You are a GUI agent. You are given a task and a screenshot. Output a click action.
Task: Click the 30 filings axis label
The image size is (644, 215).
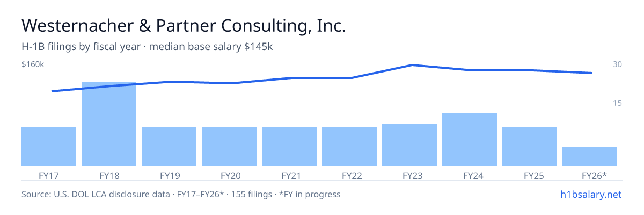617,64
